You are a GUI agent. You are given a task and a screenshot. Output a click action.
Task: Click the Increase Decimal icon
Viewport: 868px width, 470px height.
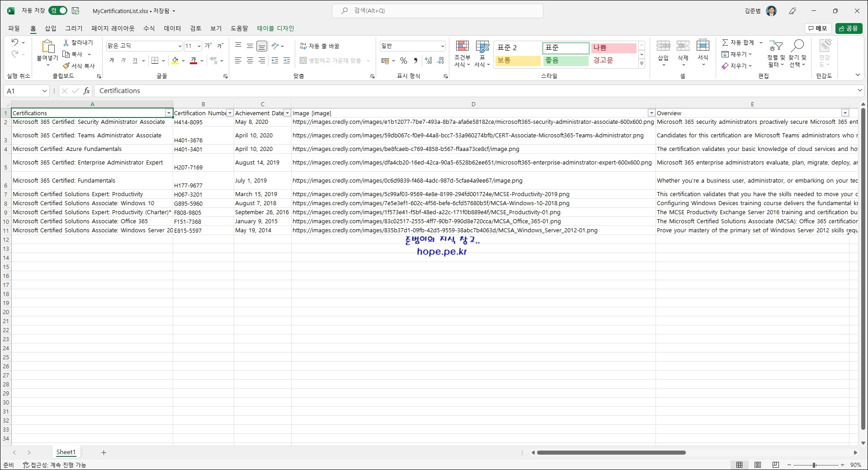point(429,61)
